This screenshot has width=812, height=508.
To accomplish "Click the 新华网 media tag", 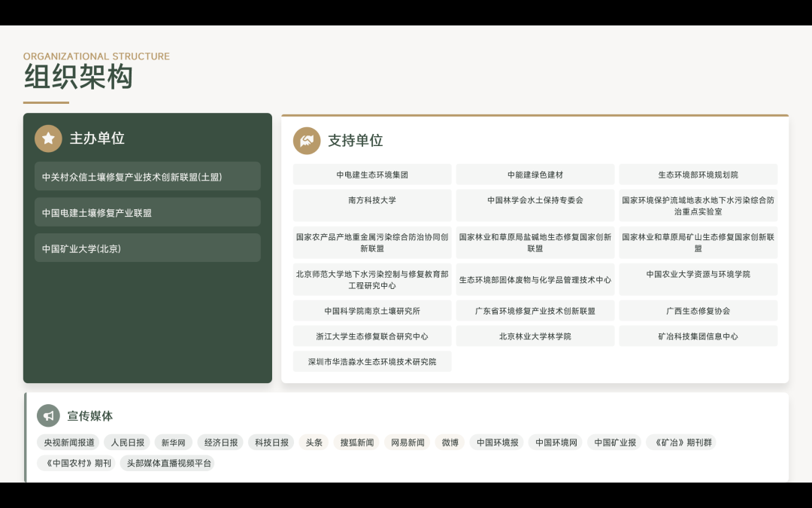I will pyautogui.click(x=174, y=443).
